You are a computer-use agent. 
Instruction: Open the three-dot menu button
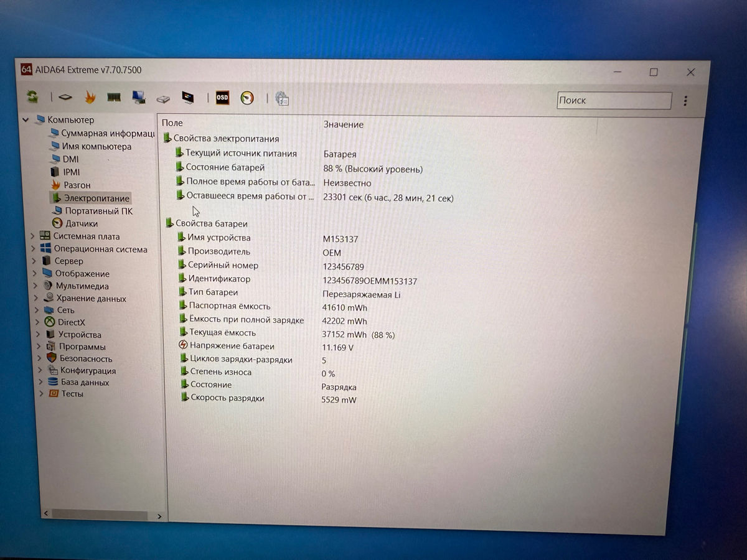(x=685, y=101)
